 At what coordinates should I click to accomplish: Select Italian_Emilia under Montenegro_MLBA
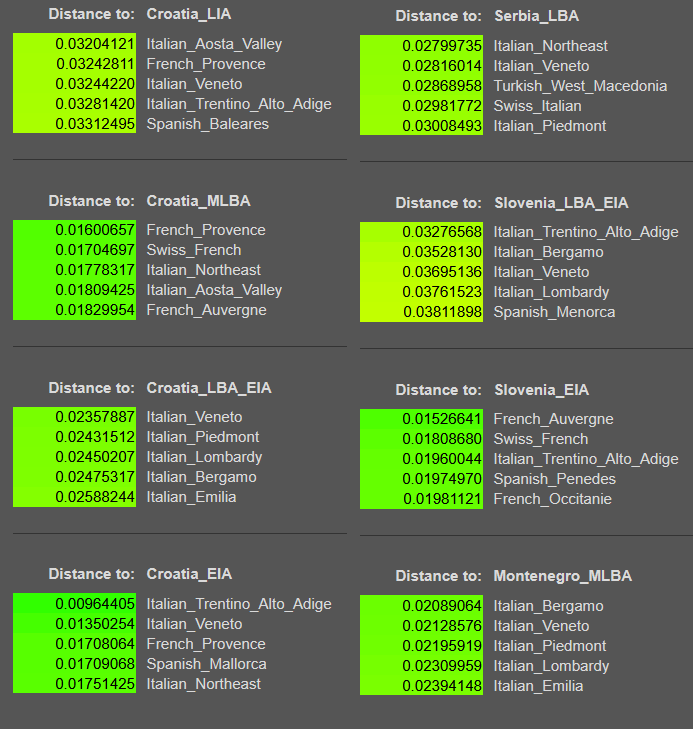[x=538, y=686]
